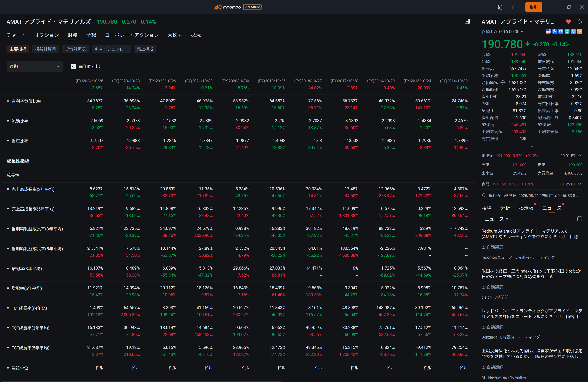Select the 損益計算書 sub-tab

(46, 49)
